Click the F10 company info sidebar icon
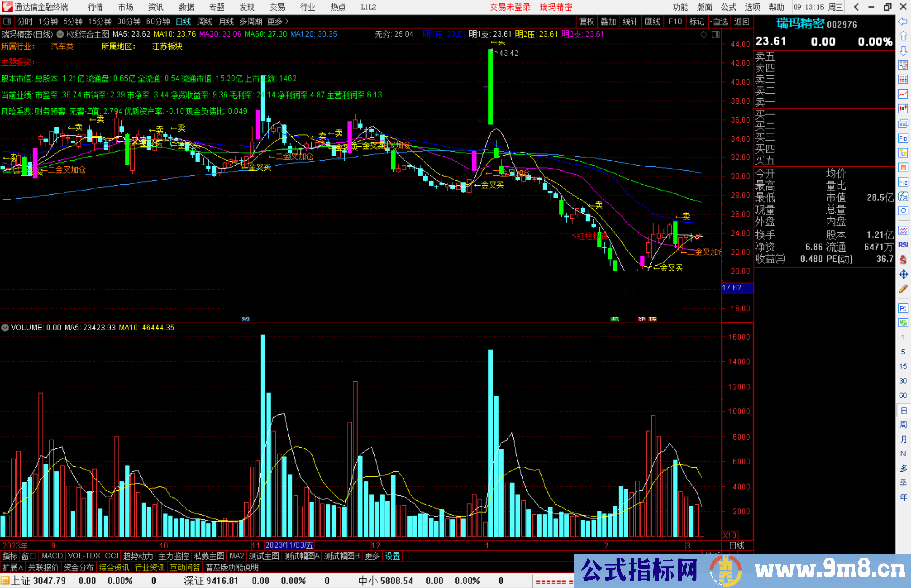911x588 pixels. coord(903,138)
